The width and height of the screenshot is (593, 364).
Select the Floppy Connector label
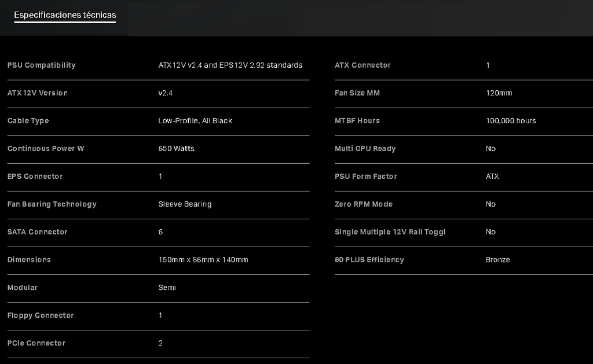tap(41, 315)
